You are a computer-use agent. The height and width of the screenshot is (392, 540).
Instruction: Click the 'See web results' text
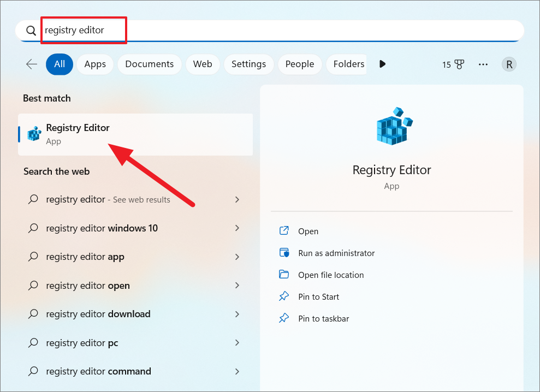coord(141,200)
